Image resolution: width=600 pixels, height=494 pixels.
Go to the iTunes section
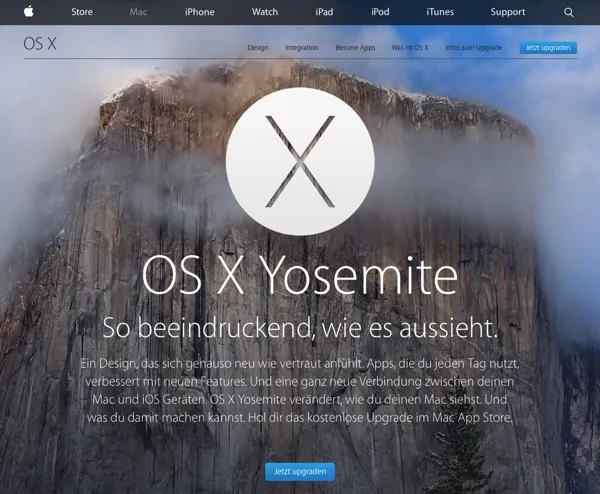tap(440, 12)
